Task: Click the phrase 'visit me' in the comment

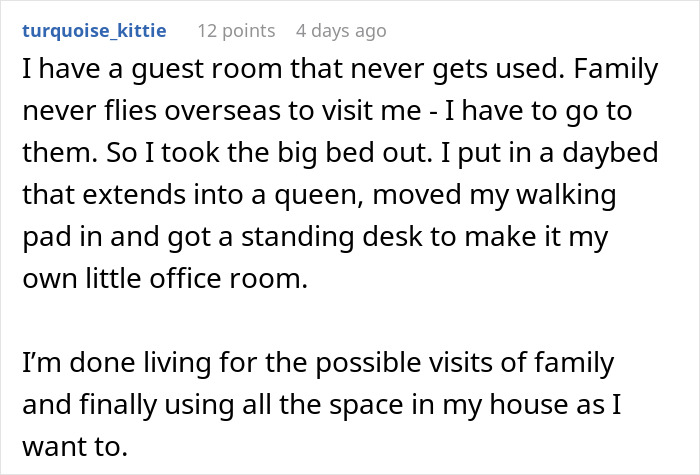Action: (x=372, y=111)
